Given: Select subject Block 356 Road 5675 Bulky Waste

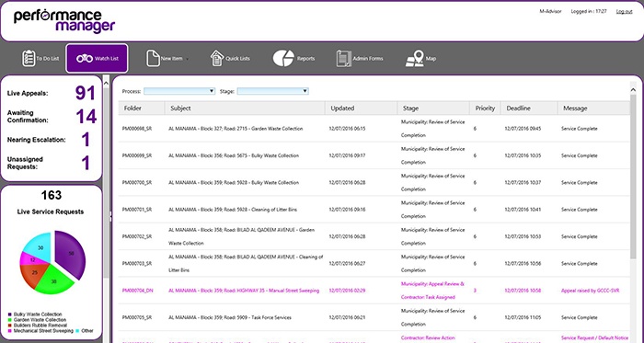Looking at the screenshot, I should (x=234, y=155).
